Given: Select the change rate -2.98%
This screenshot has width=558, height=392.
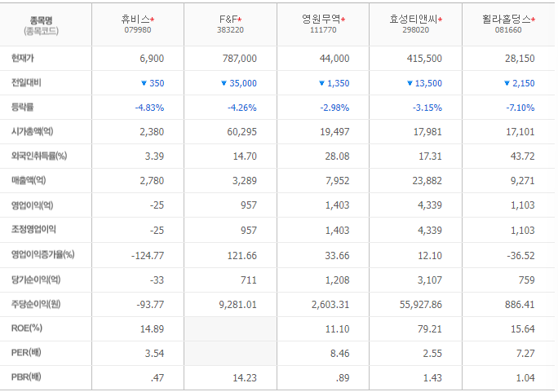Looking at the screenshot, I should coord(334,108).
